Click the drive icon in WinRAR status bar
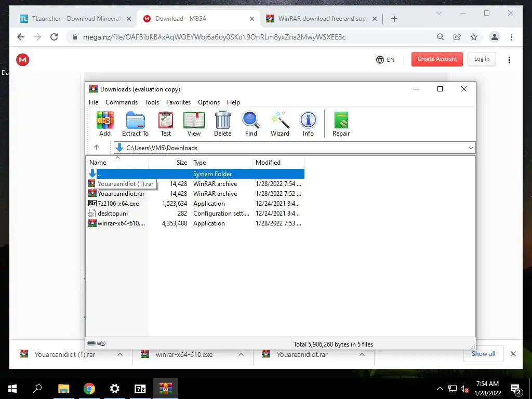The image size is (532, 399). click(91, 343)
